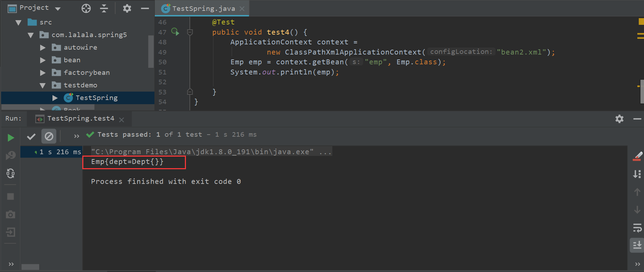Fold the test4 method at line 47
Image resolution: width=644 pixels, height=272 pixels.
coord(190,32)
